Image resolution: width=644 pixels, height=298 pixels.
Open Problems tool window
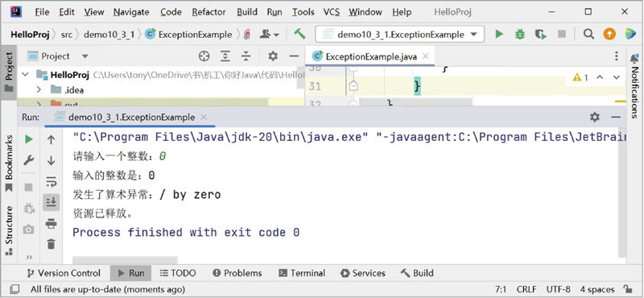(x=237, y=273)
